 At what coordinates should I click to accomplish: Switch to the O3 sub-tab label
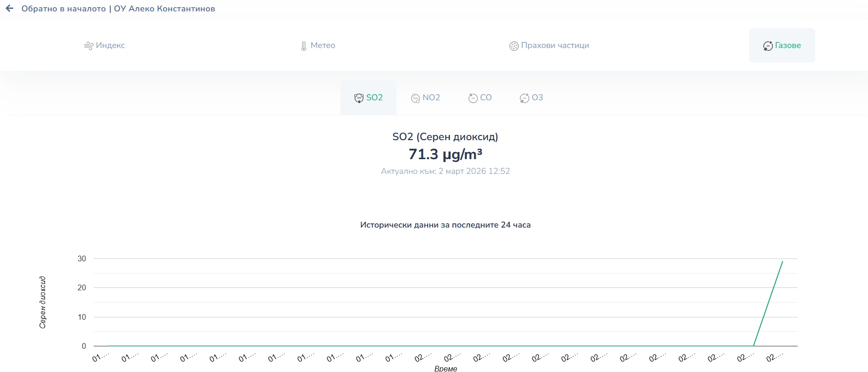[537, 97]
